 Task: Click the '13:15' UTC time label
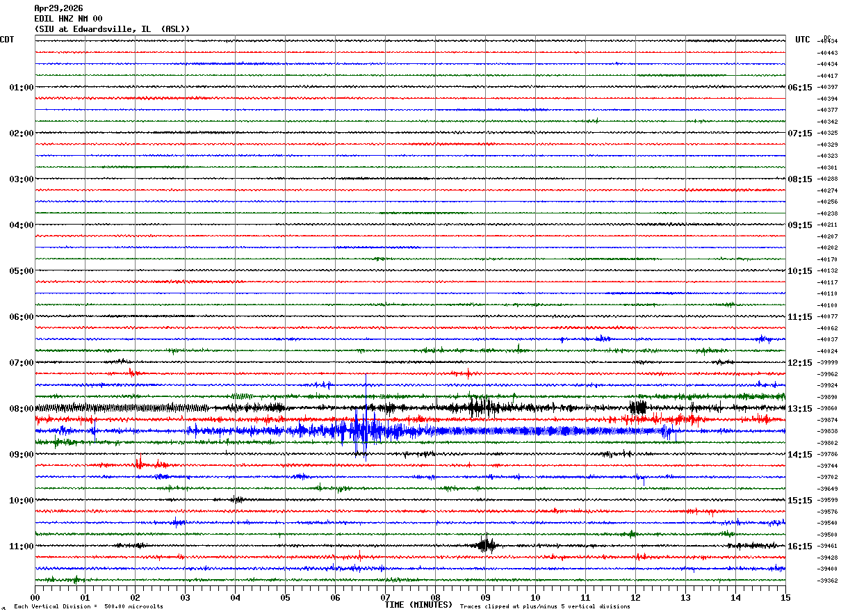(x=800, y=409)
